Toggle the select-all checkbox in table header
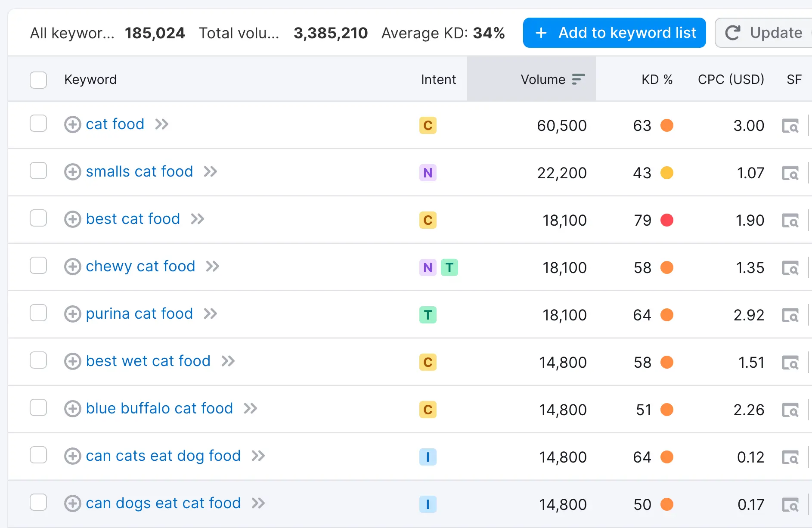 click(x=38, y=80)
